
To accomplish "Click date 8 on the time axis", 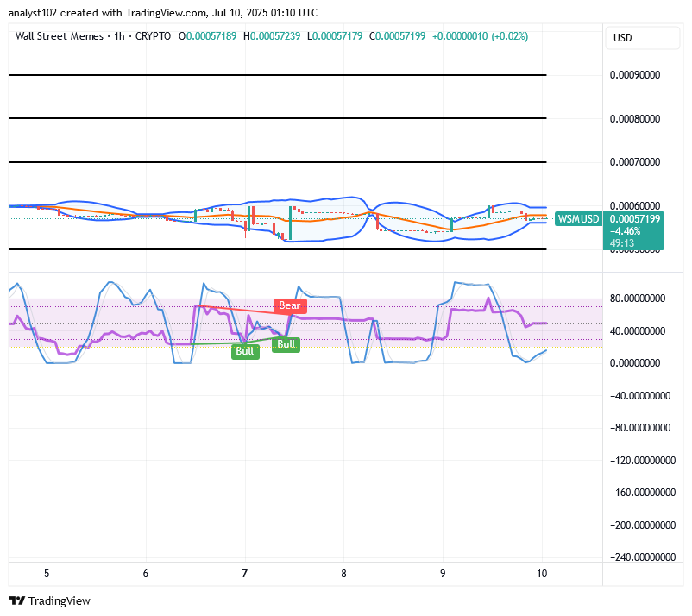I will [343, 574].
